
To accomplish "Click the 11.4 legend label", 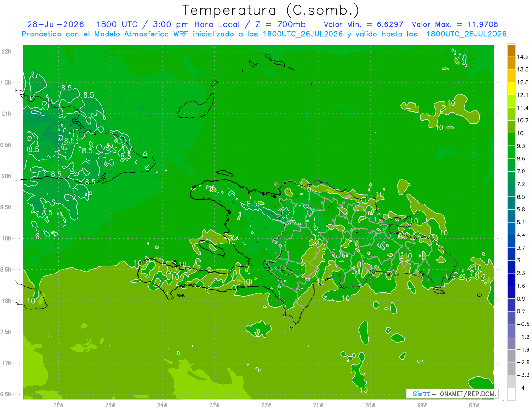I will pyautogui.click(x=523, y=108).
